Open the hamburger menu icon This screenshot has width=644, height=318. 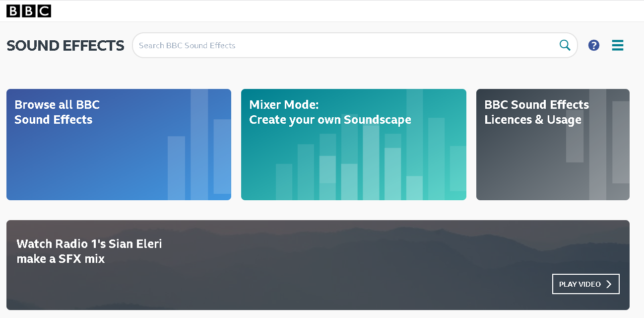[617, 45]
